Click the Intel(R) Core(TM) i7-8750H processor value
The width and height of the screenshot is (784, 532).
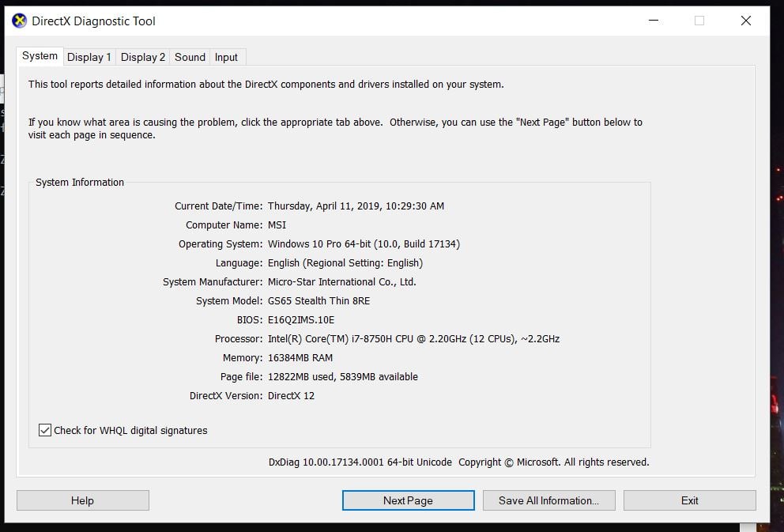point(413,339)
